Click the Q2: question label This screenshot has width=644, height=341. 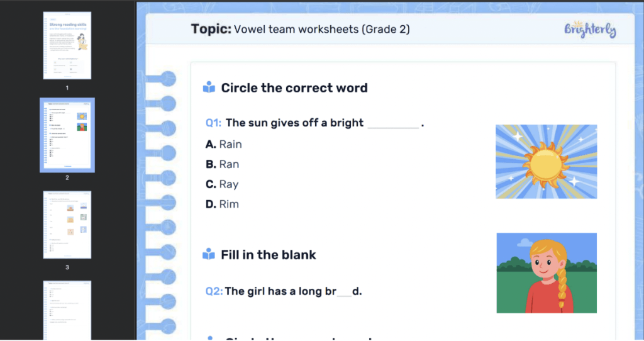tap(214, 291)
